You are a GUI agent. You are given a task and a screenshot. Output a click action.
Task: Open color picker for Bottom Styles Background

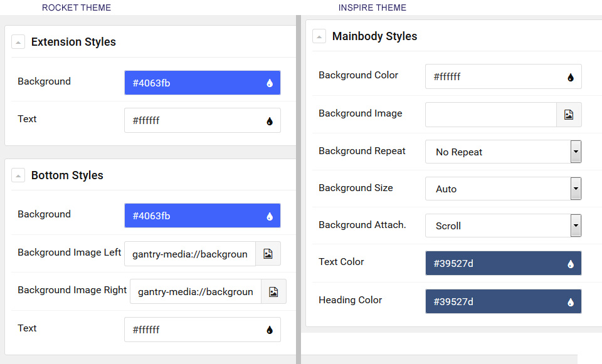click(x=270, y=216)
